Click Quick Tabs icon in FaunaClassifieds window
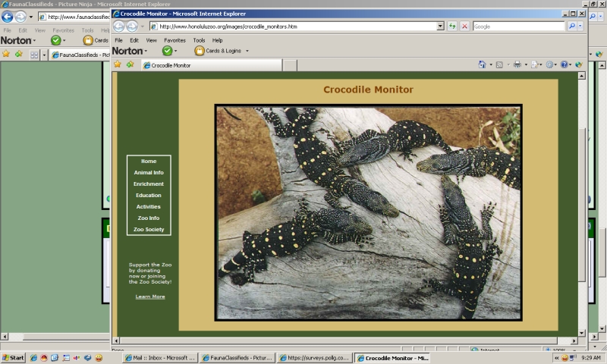The height and width of the screenshot is (364, 607). (x=34, y=55)
